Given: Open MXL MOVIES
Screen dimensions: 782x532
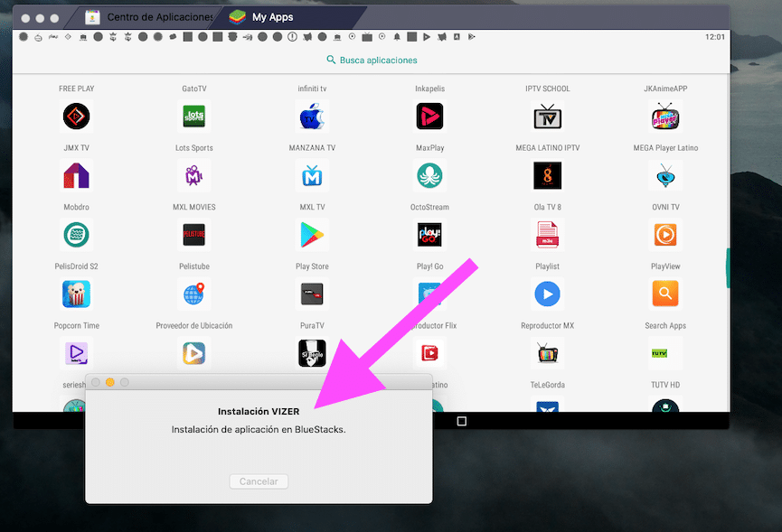Looking at the screenshot, I should pos(193,176).
